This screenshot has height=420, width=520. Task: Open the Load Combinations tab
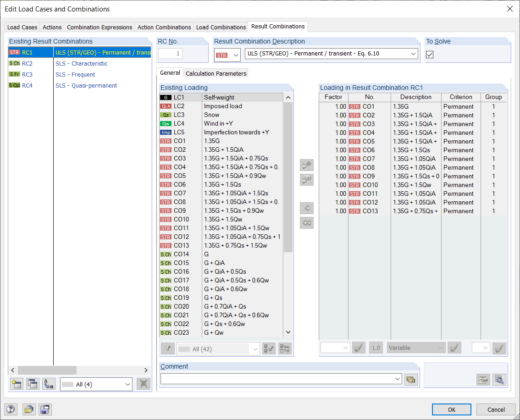(221, 27)
